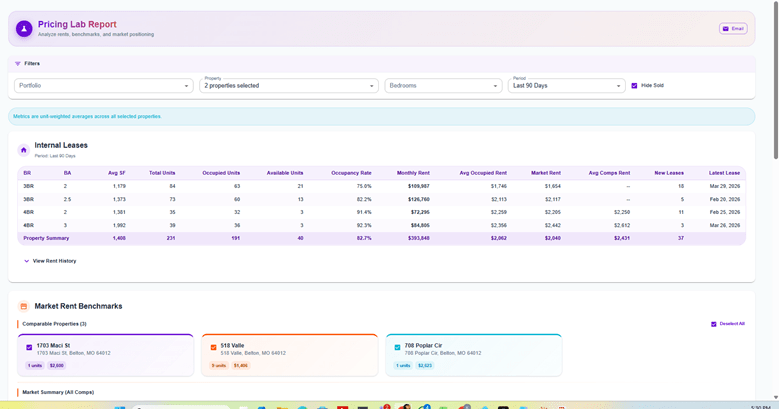Open the Property selection dropdown
This screenshot has width=779, height=409.
pyautogui.click(x=289, y=86)
